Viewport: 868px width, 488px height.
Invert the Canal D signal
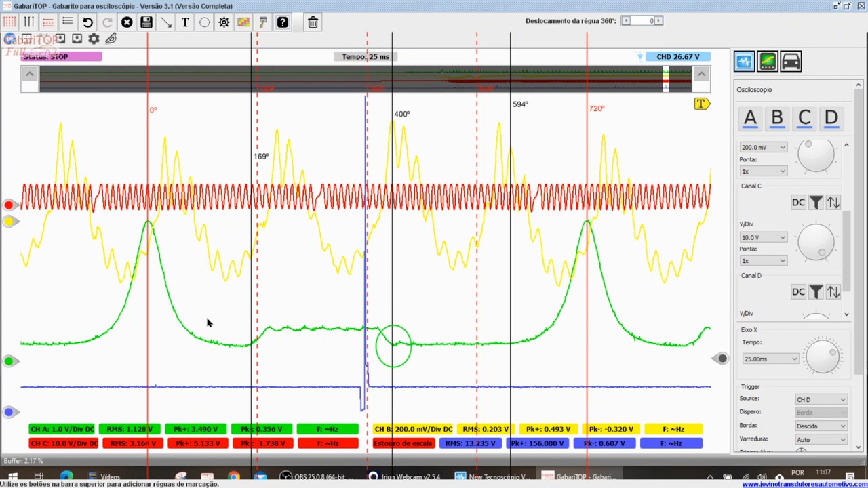point(833,292)
